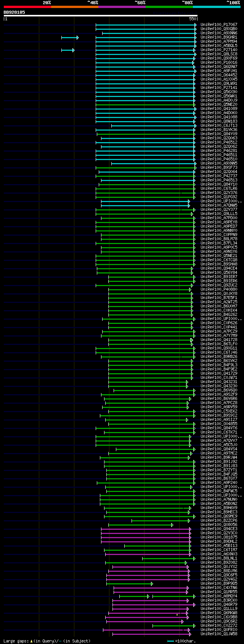This screenshot has width=244, height=644.
Task: Select label UniRef100_Q5NE21
Action: tap(219, 256)
